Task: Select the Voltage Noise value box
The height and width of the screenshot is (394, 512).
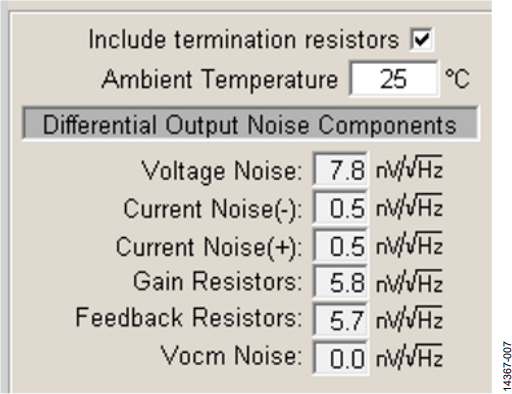Action: [x=341, y=169]
